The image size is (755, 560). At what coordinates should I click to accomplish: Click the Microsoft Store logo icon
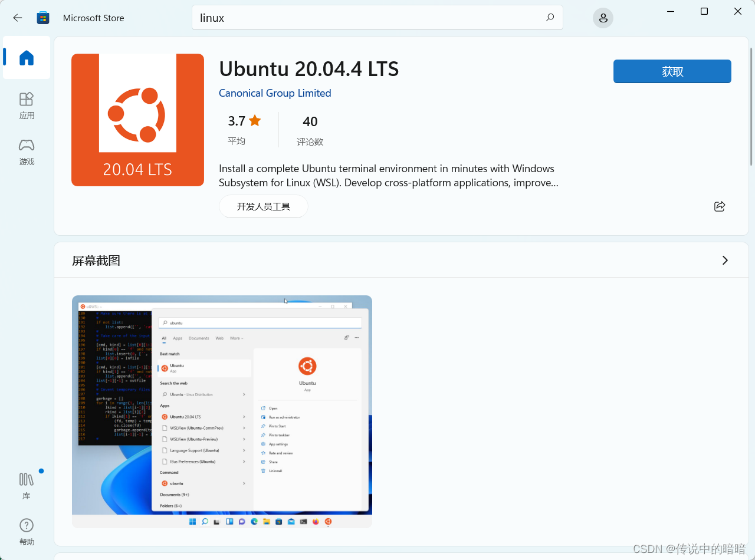tap(43, 18)
